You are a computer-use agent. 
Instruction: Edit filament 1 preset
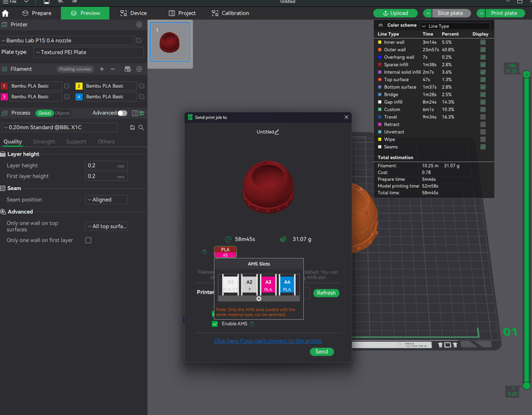point(67,86)
